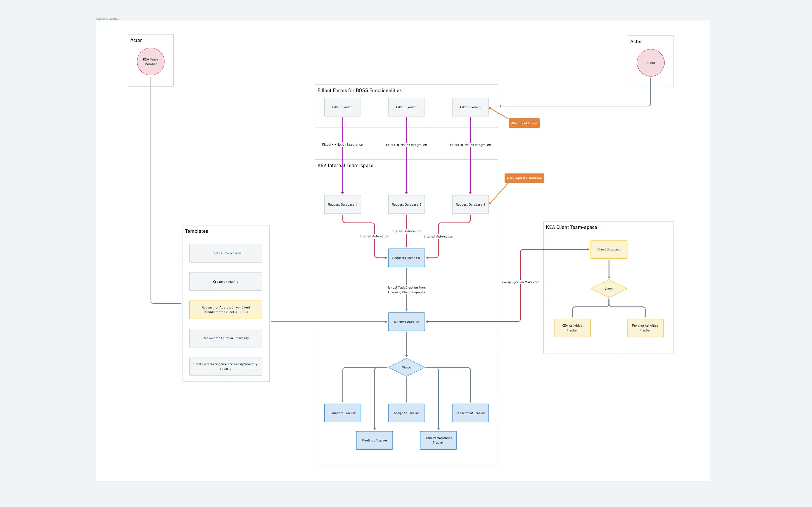
Task: Click the Request for Approval from Client template
Action: point(226,310)
